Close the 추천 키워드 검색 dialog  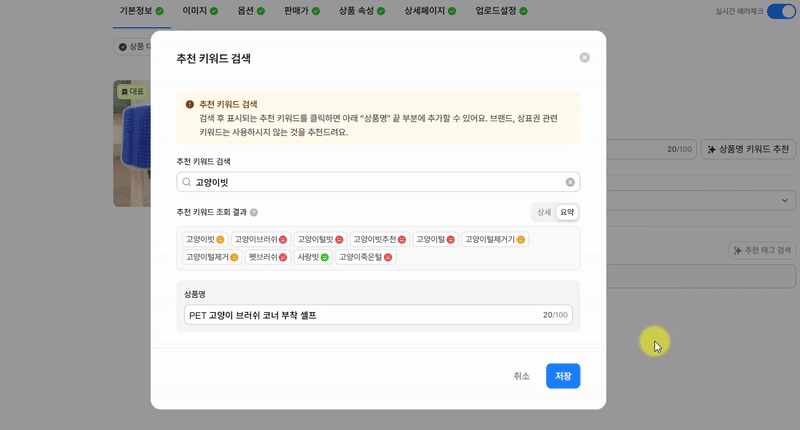pyautogui.click(x=585, y=58)
